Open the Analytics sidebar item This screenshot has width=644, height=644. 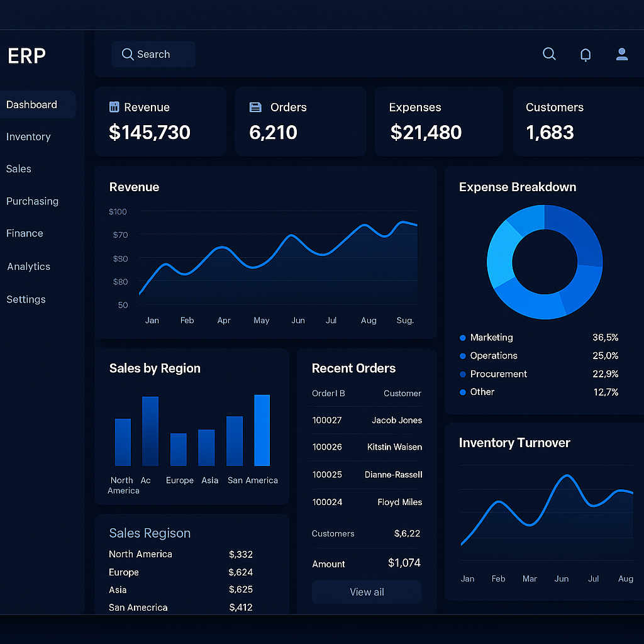pyautogui.click(x=29, y=267)
